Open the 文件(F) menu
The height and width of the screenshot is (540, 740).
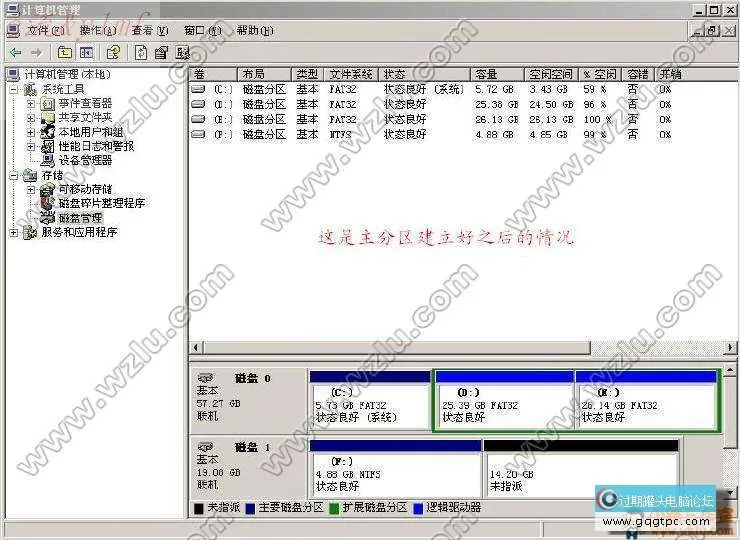pos(45,31)
